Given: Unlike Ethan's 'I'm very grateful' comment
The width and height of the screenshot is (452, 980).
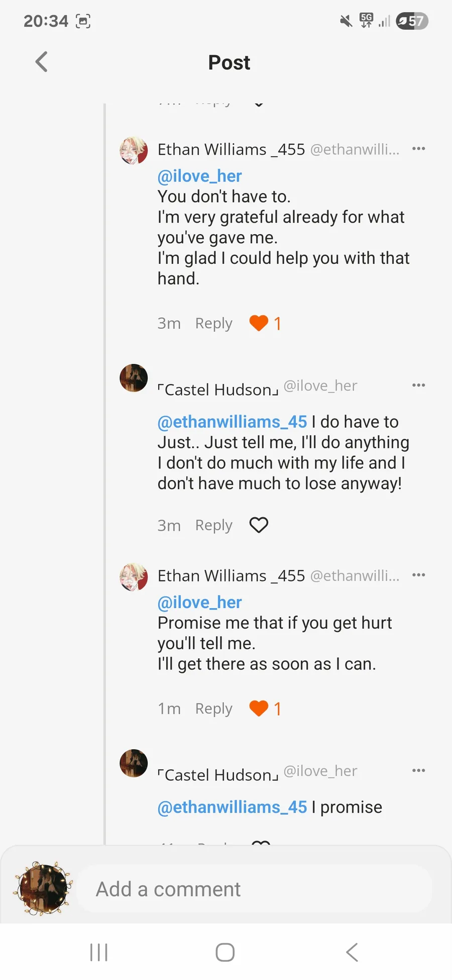Looking at the screenshot, I should click(x=259, y=323).
